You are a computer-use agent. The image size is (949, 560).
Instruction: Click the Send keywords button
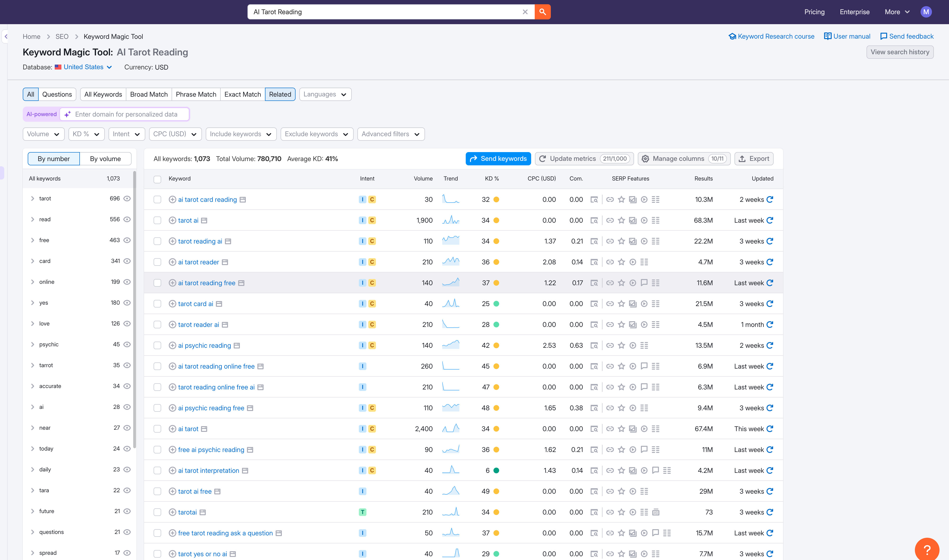click(498, 159)
